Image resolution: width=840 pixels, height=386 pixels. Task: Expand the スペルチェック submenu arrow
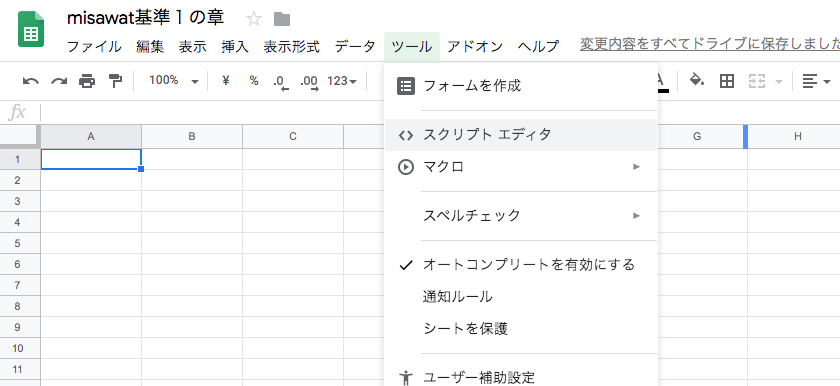(x=636, y=216)
